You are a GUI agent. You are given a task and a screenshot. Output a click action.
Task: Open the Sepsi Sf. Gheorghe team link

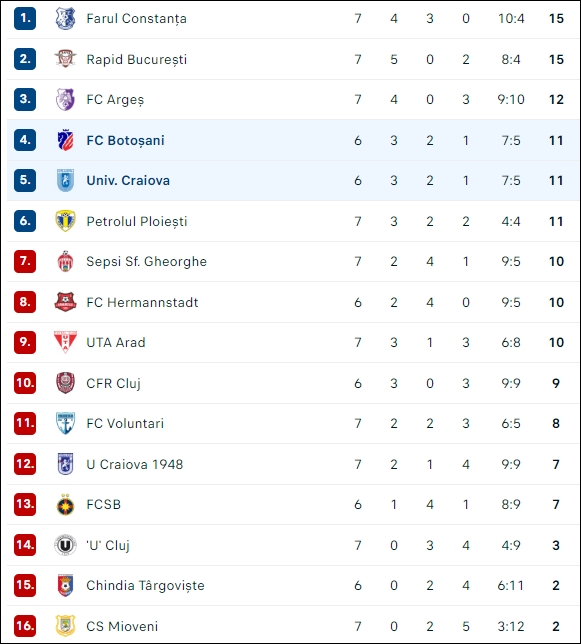click(x=147, y=262)
